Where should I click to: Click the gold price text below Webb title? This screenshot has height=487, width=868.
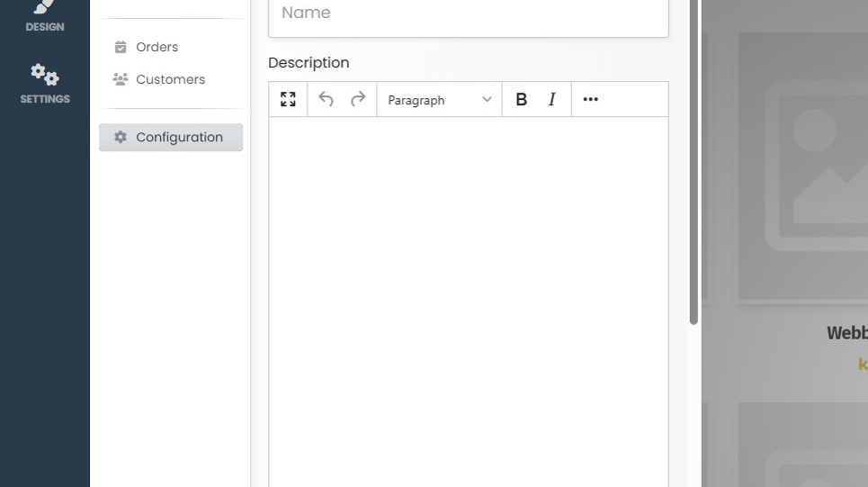point(862,365)
